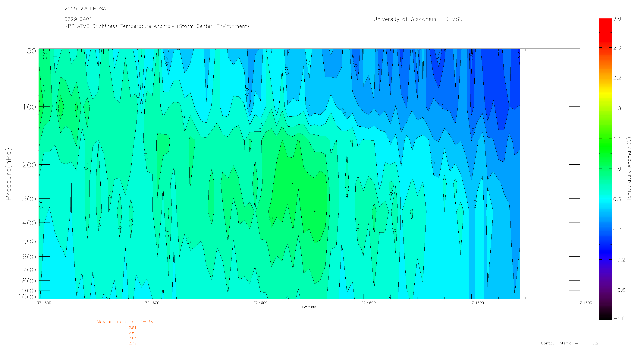This screenshot has height=348, width=644.
Task: Click the 100 hPa axis tick label
Action: (29, 107)
